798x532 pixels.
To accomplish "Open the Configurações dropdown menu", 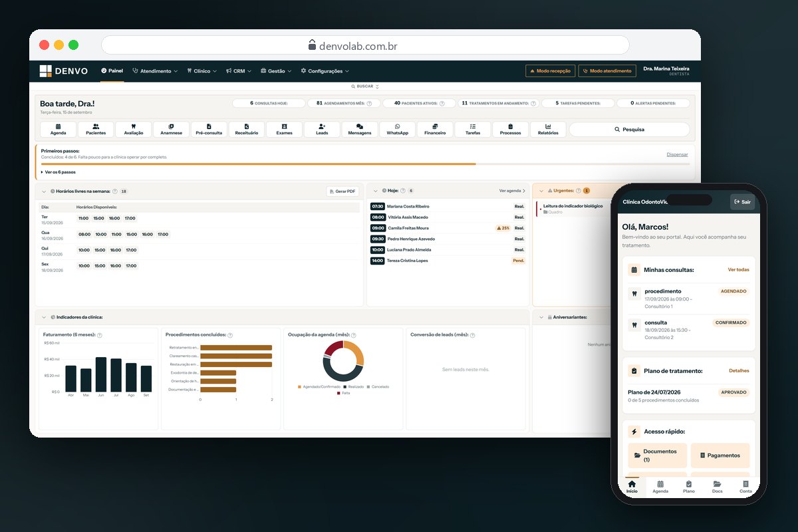I will pos(325,71).
